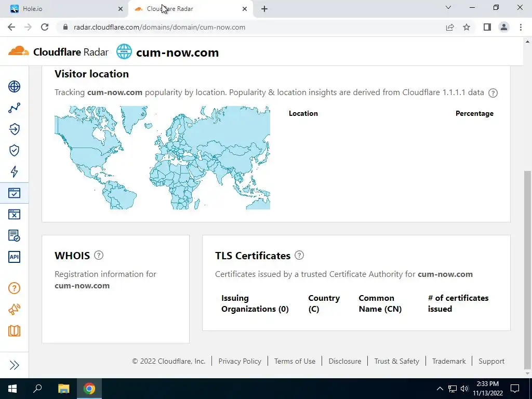This screenshot has width=532, height=399.
Task: Close the Cloudflare Radar tab
Action: [x=245, y=9]
